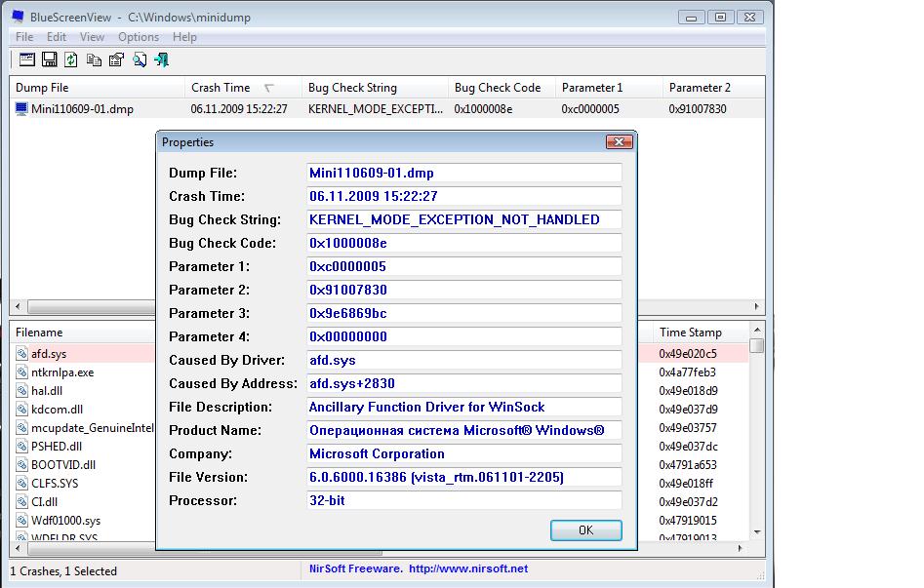Click the Copy Selected Items toolbar icon
Screen dimensions: 924x588
click(94, 59)
